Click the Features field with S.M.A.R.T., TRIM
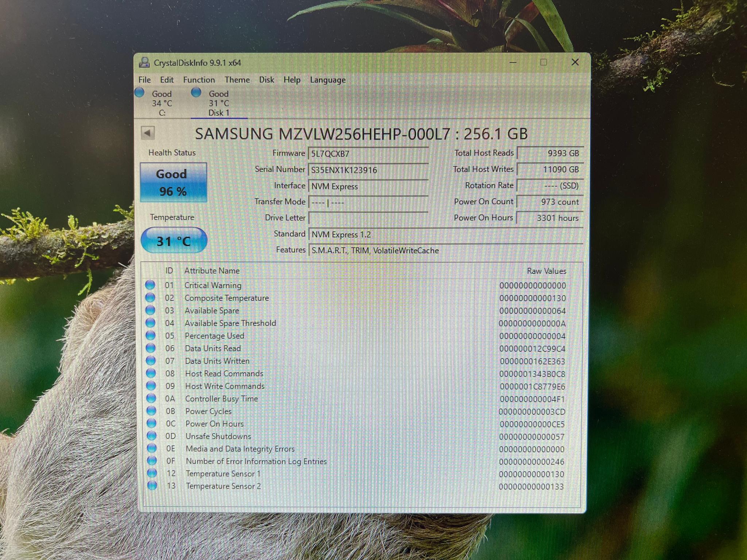 click(446, 250)
